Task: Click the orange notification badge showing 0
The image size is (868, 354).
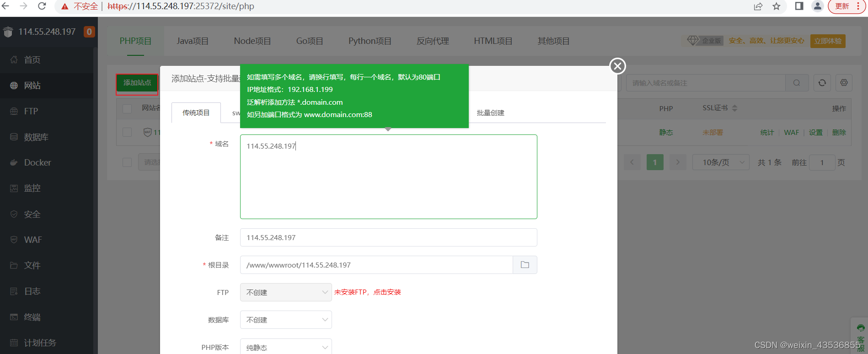Action: [89, 32]
